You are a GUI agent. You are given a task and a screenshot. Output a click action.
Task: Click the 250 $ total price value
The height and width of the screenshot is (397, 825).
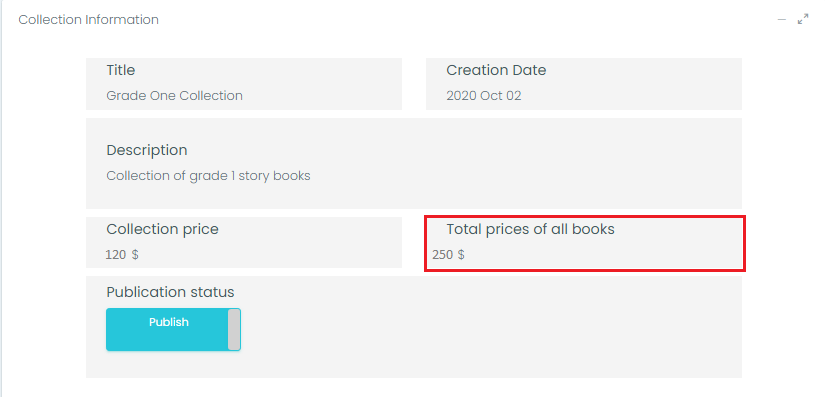[448, 255]
